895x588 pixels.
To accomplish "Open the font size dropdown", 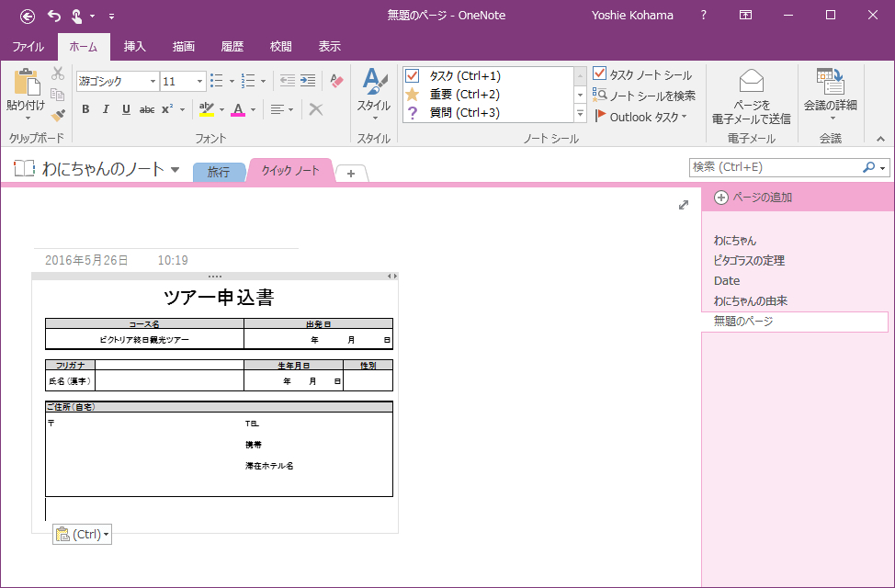I will tap(199, 82).
